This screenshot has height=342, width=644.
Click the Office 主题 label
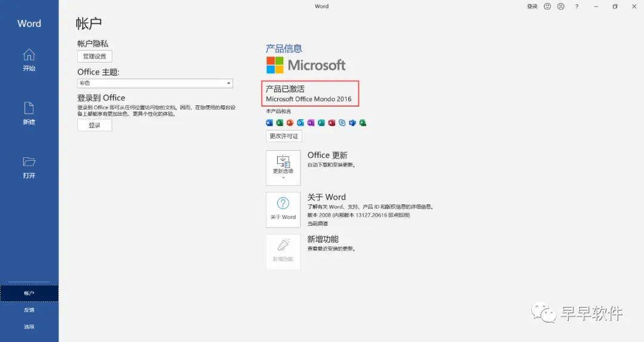(98, 72)
